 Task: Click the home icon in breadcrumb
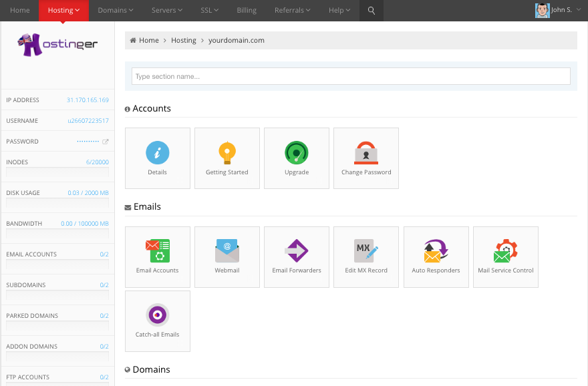pyautogui.click(x=133, y=40)
